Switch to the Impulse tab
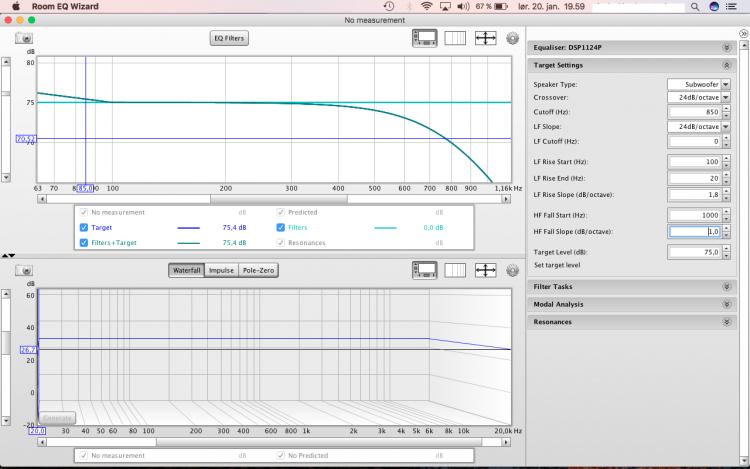 tap(220, 270)
